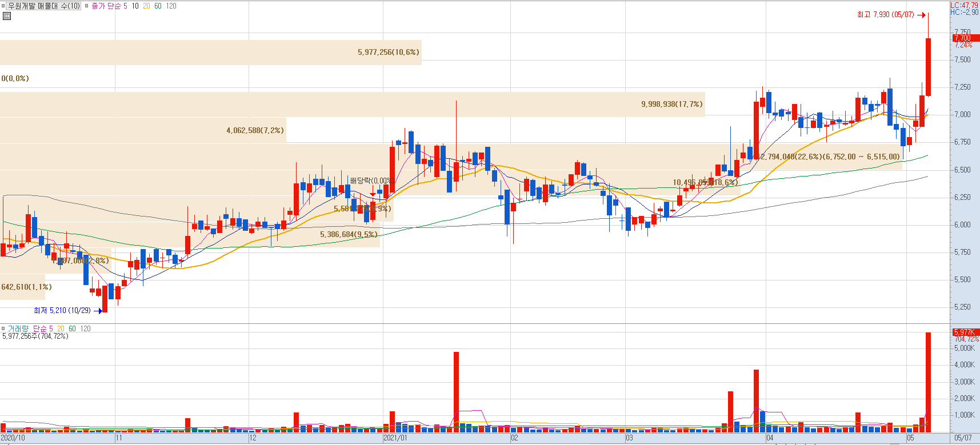Click the 6,500 price axis label
The width and height of the screenshot is (980, 445).
[x=962, y=170]
